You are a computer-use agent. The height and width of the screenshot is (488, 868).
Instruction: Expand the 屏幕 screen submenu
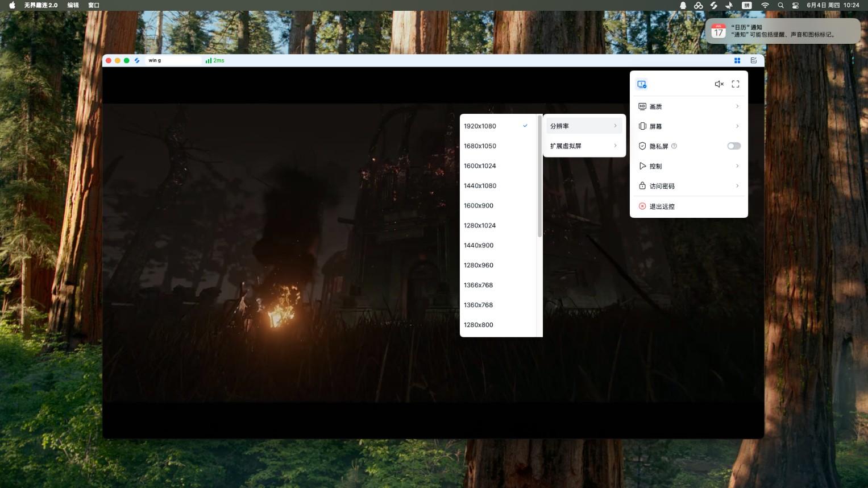[x=689, y=126]
